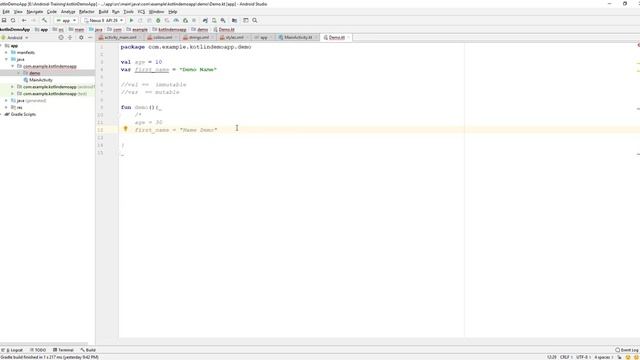Open Project panel gear settings icon
The width and height of the screenshot is (640, 360).
point(81,38)
